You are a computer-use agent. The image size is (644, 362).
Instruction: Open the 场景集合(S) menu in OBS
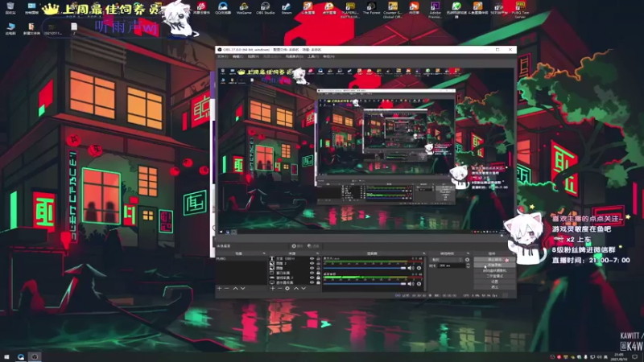point(294,56)
